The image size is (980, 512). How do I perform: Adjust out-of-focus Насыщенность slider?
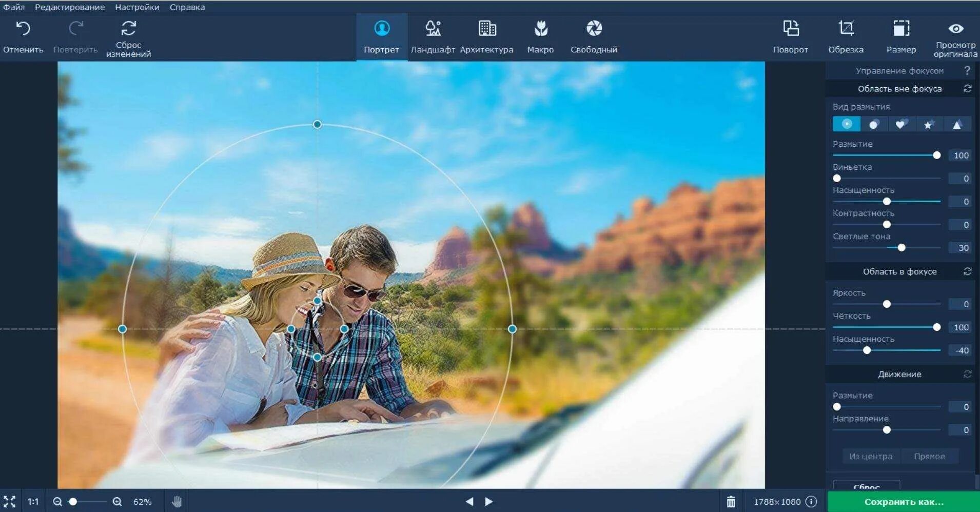pos(887,201)
